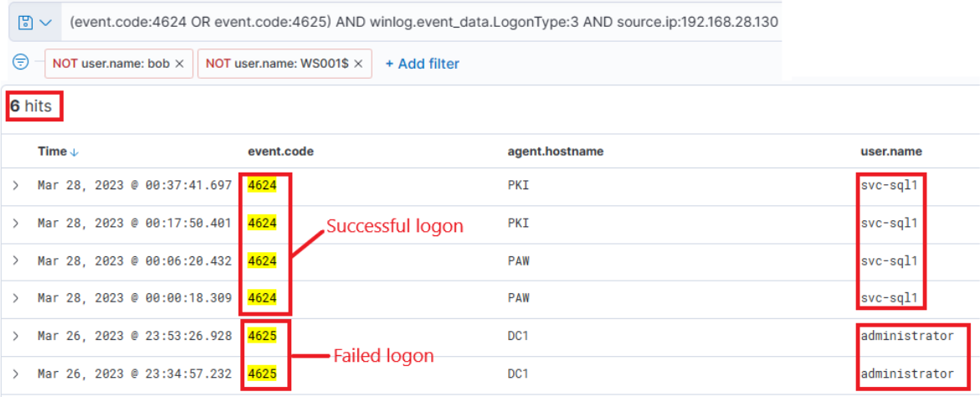
Task: Click the DC1 hostname in the 23:53:26 row
Action: tap(519, 336)
